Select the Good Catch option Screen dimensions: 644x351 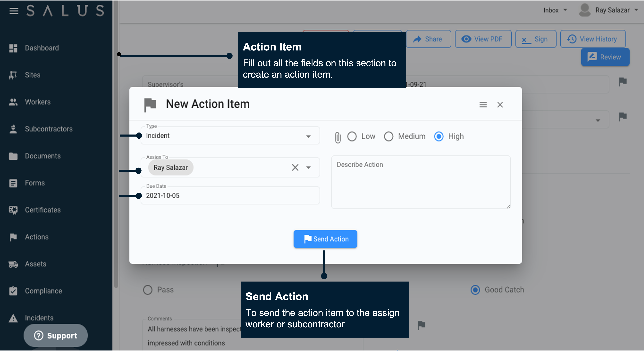coord(475,290)
